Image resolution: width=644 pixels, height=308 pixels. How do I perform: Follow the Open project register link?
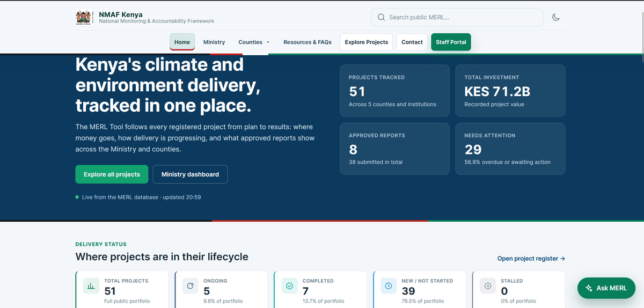[531, 259]
